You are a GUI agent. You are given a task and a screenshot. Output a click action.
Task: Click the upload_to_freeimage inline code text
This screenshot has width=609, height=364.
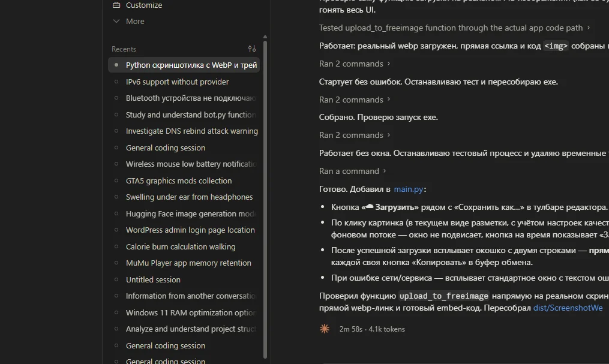[443, 296]
